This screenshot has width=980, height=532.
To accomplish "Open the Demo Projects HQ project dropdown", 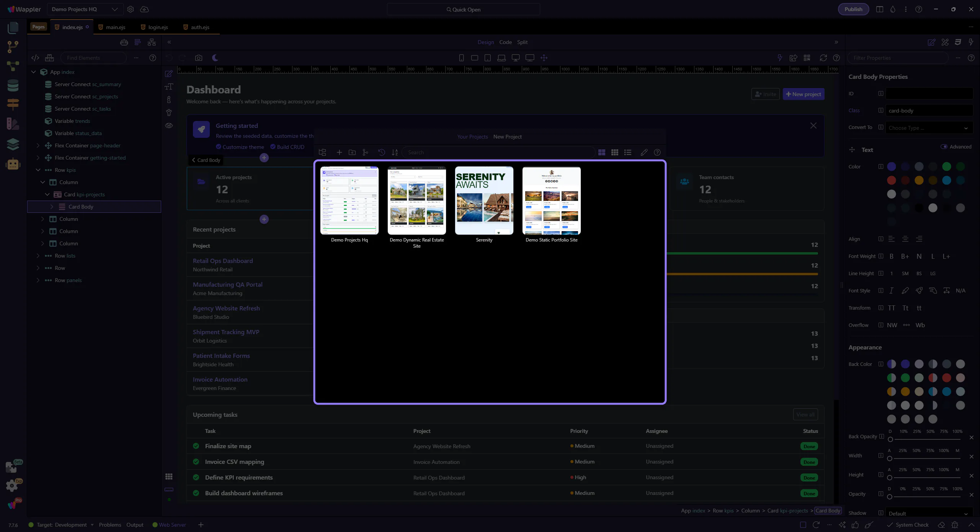I will (x=85, y=9).
